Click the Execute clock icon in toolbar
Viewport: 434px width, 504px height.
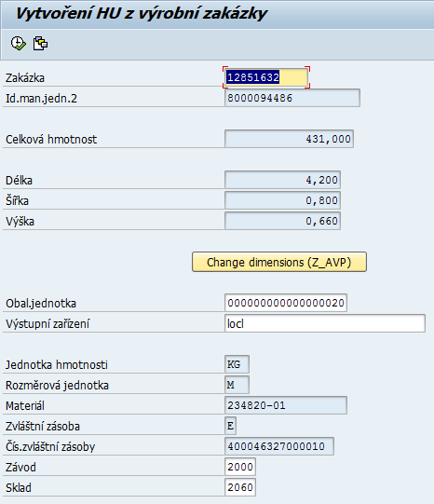point(18,44)
